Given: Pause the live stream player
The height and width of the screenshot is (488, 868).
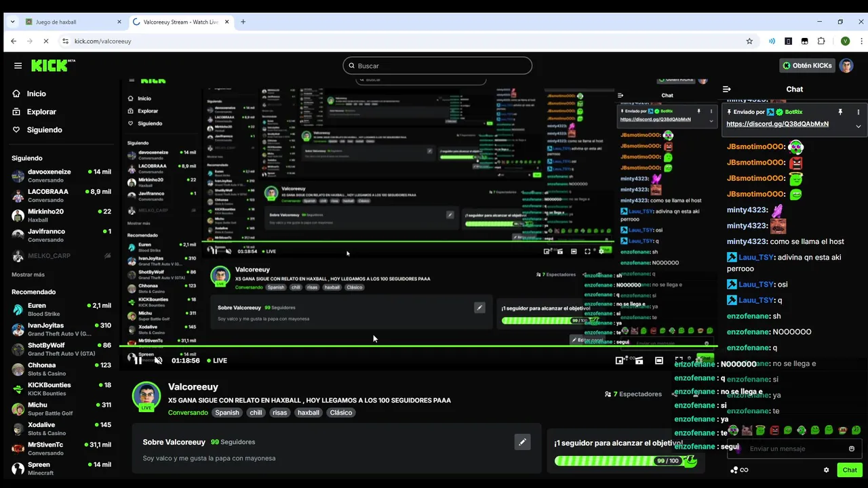Looking at the screenshot, I should coord(138,361).
